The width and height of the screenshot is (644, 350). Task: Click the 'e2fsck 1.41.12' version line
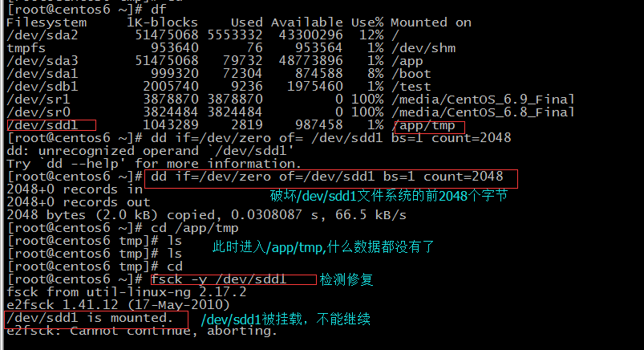118,305
